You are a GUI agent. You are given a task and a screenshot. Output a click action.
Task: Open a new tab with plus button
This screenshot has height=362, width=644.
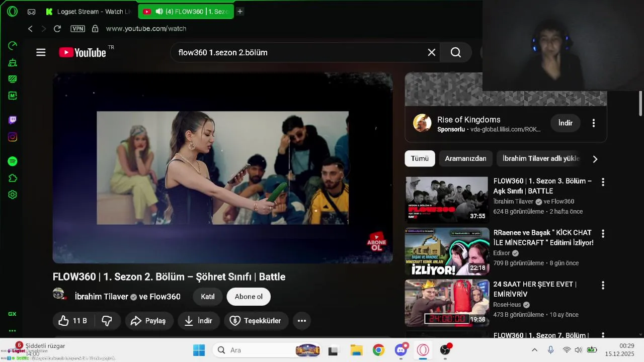(240, 12)
